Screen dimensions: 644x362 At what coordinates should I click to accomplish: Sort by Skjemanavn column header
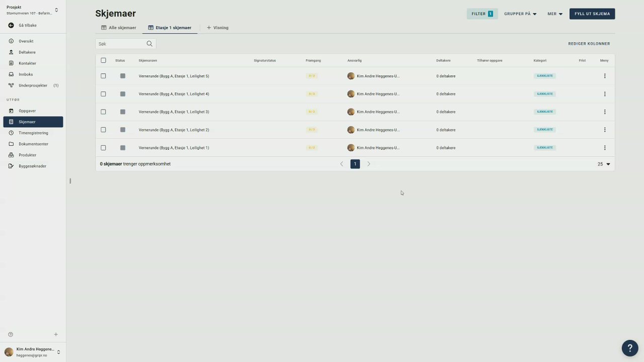click(148, 60)
